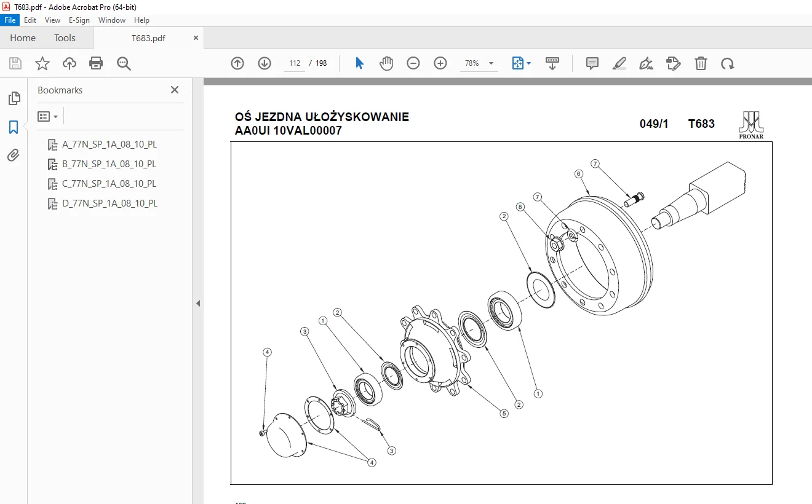Go to the previous page
This screenshot has height=504, width=812.
click(x=237, y=63)
